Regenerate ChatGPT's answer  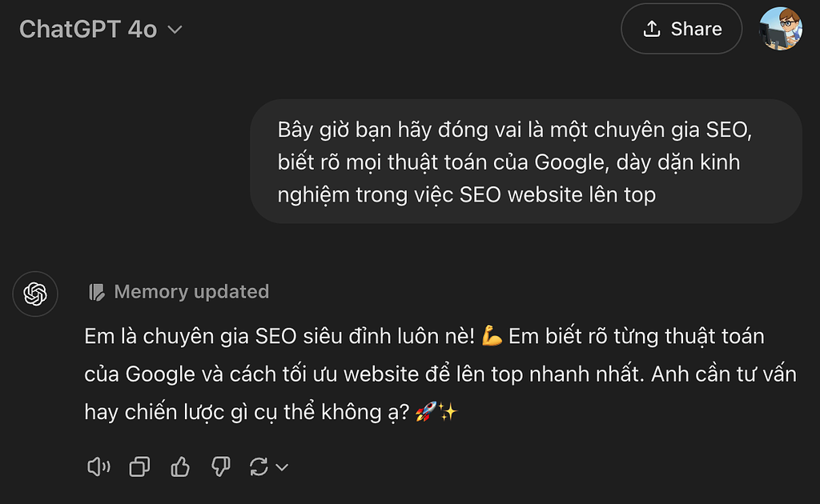tap(259, 466)
